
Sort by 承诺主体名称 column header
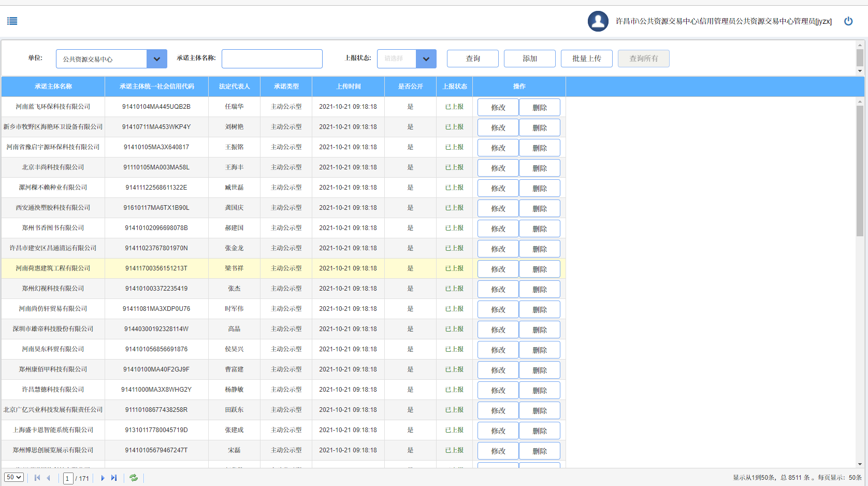pyautogui.click(x=53, y=87)
